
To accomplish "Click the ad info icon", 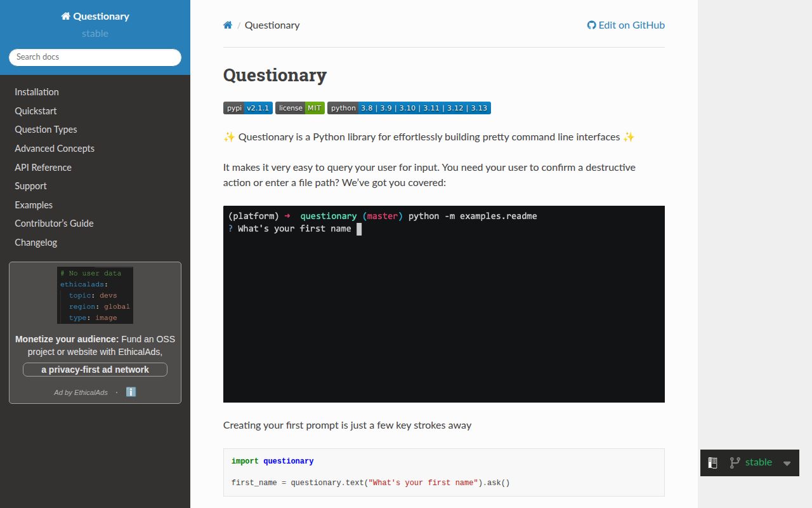I will point(131,392).
